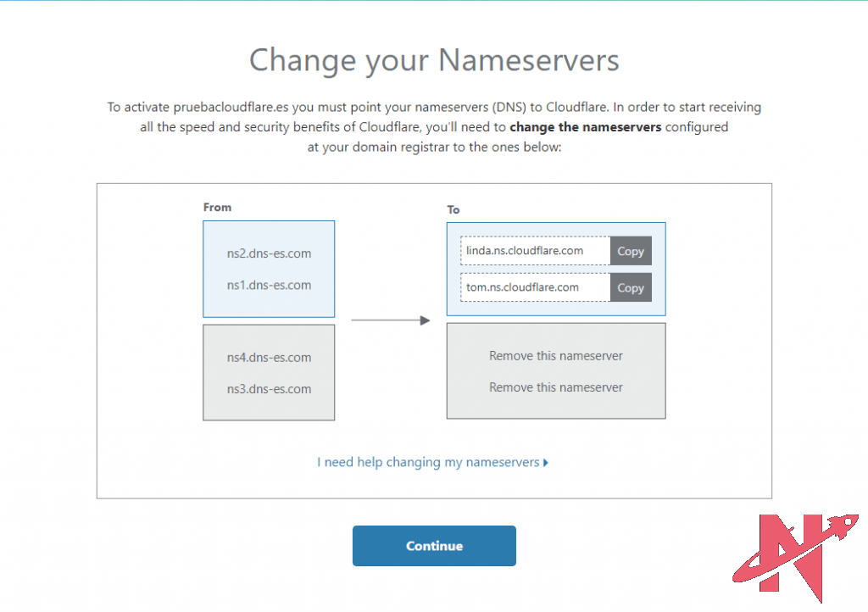This screenshot has height=612, width=868.
Task: Click the 'From' column label
Action: tap(217, 207)
